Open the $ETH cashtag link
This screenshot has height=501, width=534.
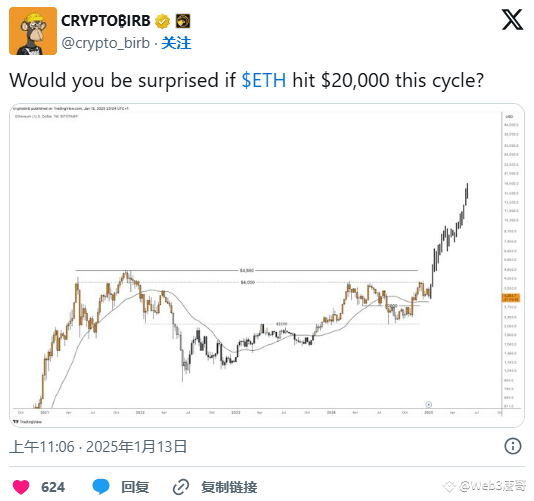point(264,80)
